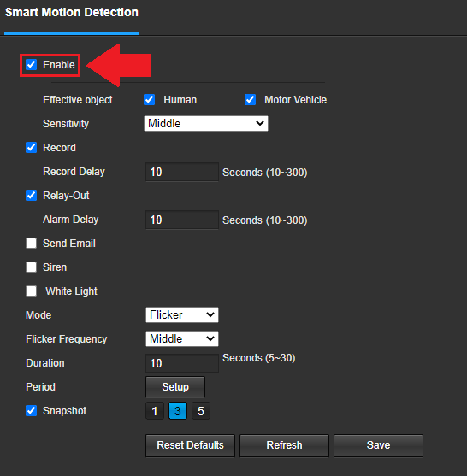The height and width of the screenshot is (476, 467).
Task: Uncheck the Snapshot checkbox
Action: [x=32, y=410]
